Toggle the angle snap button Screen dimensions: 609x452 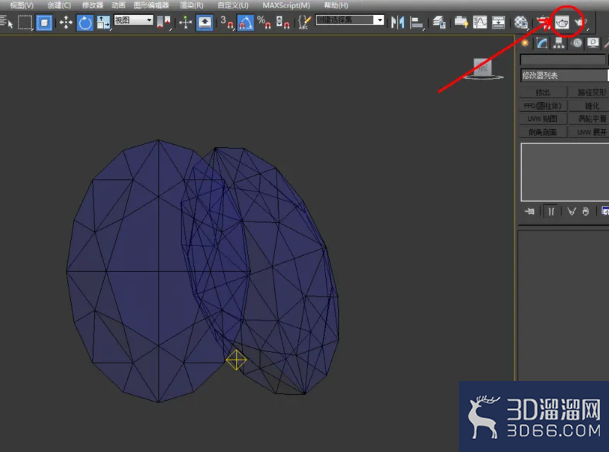[x=245, y=23]
